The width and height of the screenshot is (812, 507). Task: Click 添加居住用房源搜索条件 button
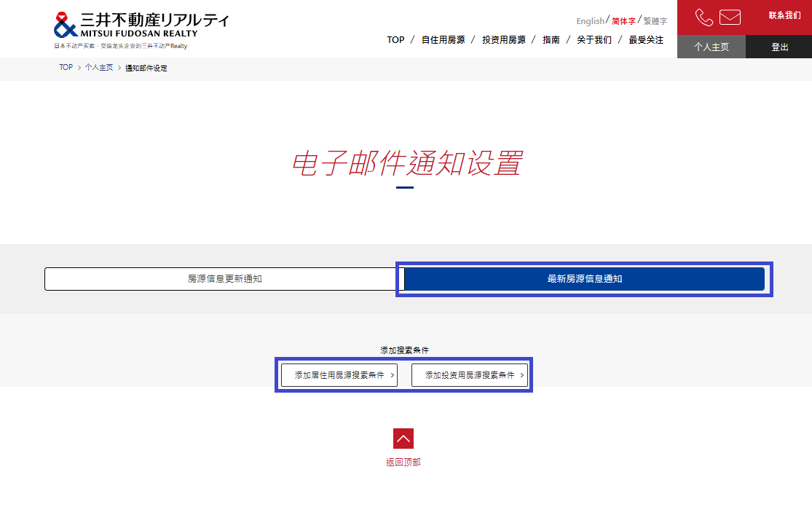point(339,375)
